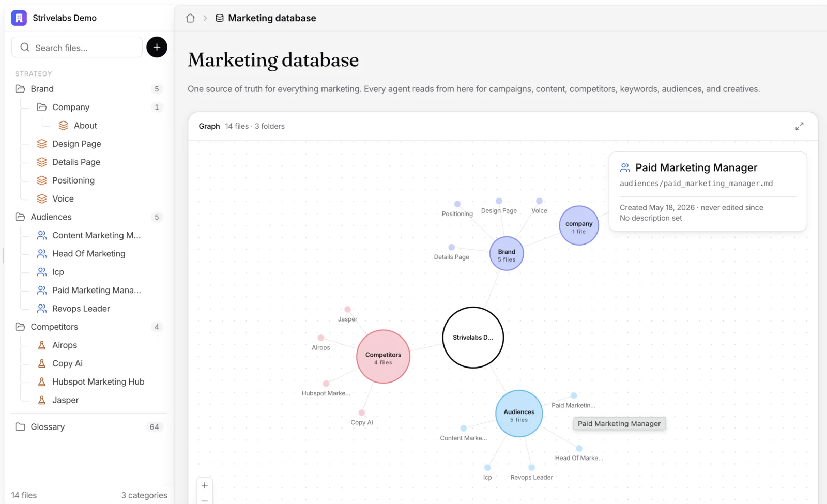The width and height of the screenshot is (827, 504).
Task: Click the Revops Leader dot in graph
Action: [531, 468]
